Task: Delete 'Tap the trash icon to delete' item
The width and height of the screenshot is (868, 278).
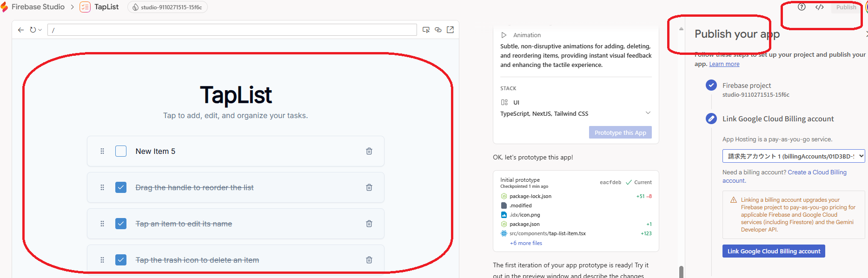Action: tap(369, 260)
